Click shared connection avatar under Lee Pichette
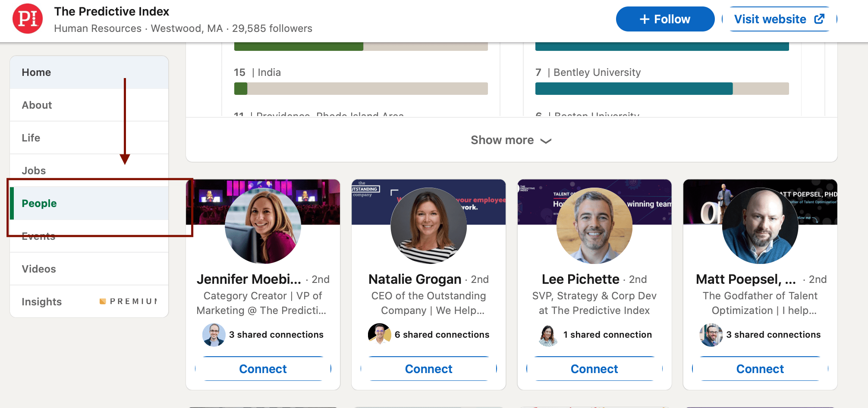This screenshot has width=868, height=408. point(548,335)
